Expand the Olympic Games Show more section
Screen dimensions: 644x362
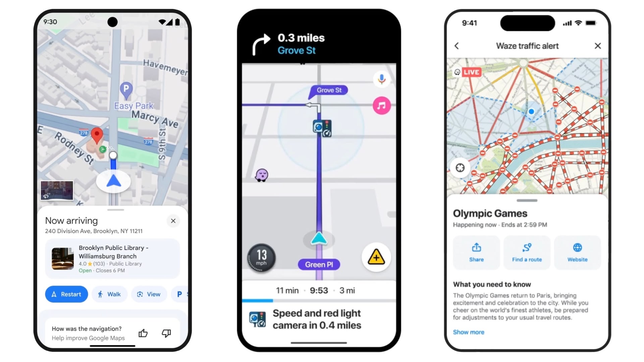468,332
